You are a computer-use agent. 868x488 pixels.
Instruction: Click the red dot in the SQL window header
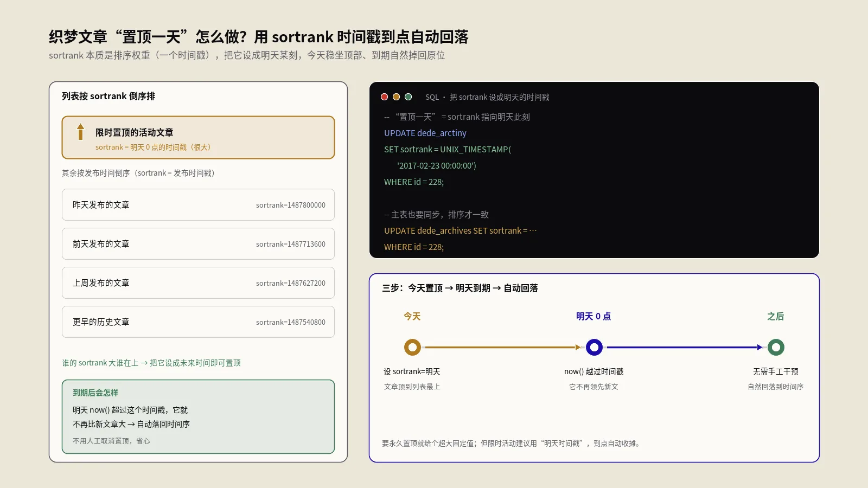coord(385,97)
